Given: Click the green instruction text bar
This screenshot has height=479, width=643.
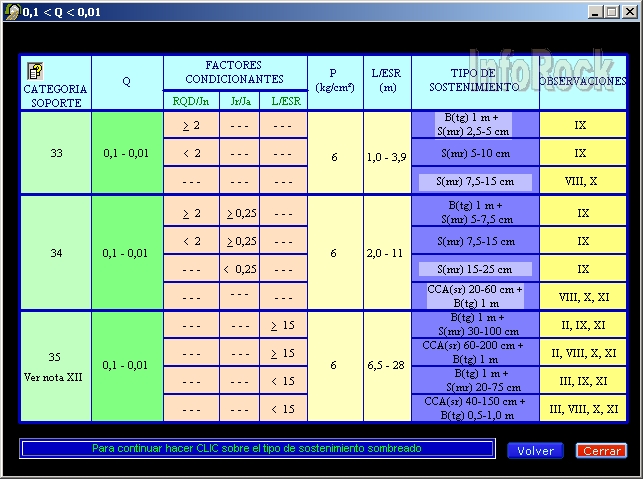Looking at the screenshot, I should click(x=257, y=449).
